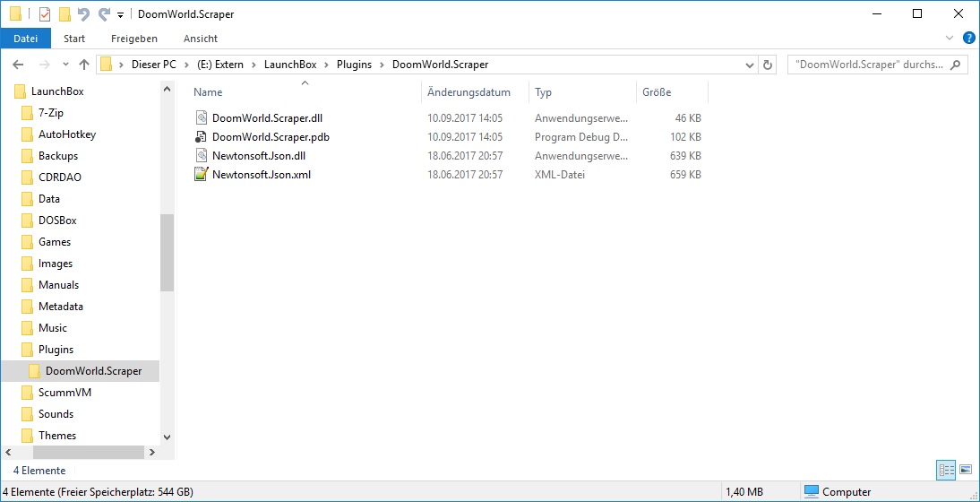
Task: Select LaunchBox in the navigation tree
Action: point(57,91)
